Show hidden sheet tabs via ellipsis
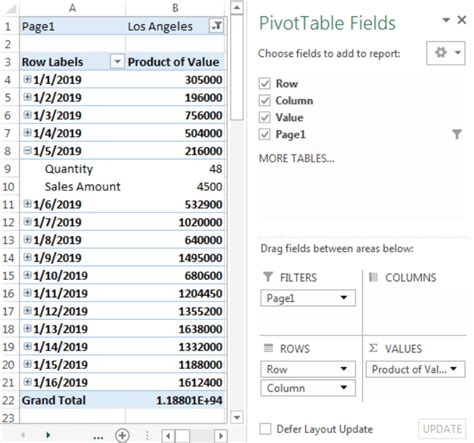Image resolution: width=474 pixels, height=443 pixels. coord(98,437)
